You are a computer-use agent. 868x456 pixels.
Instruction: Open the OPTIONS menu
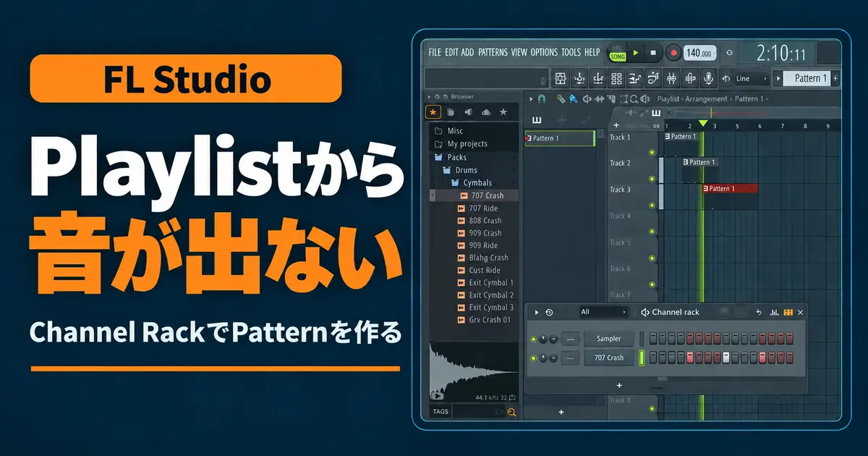point(544,52)
